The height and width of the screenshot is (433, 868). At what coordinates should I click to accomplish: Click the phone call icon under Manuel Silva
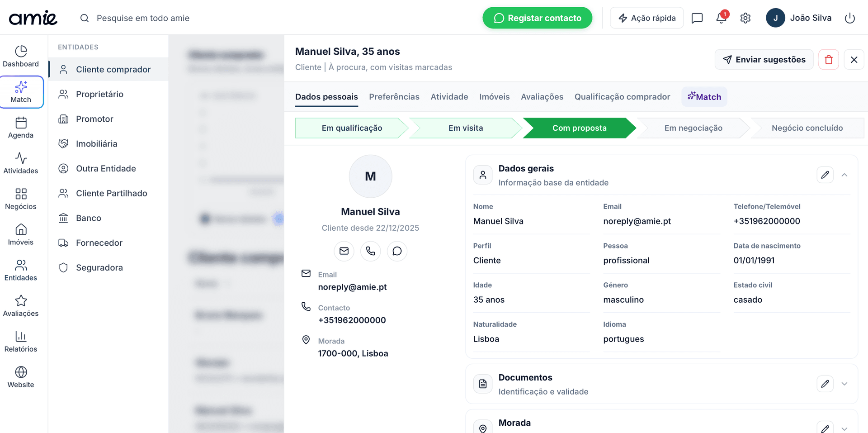point(371,251)
